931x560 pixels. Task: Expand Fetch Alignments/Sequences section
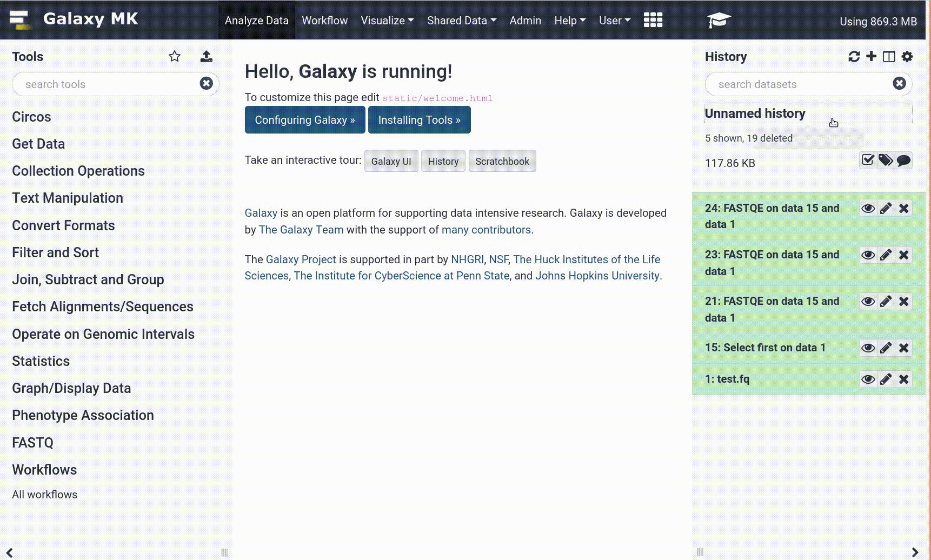103,306
